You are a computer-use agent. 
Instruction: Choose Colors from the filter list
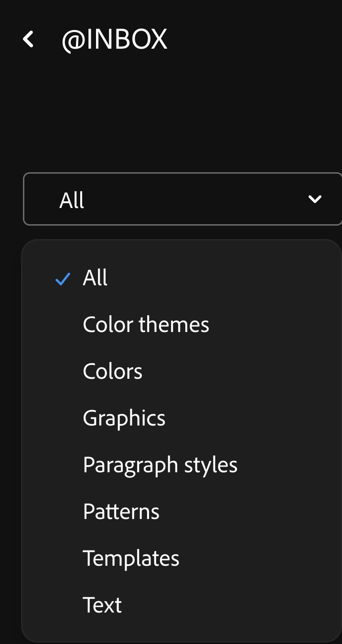(113, 372)
